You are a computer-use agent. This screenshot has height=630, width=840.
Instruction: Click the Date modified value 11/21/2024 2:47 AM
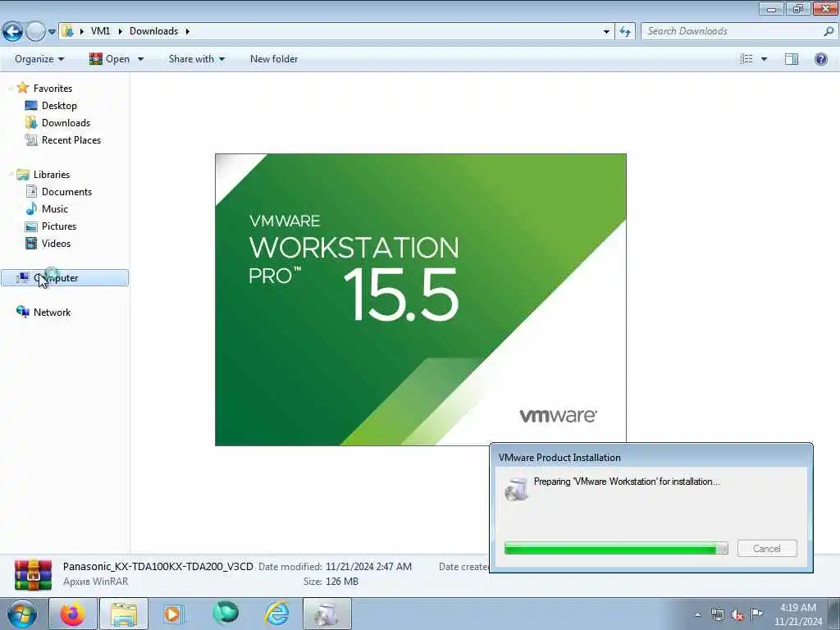[x=368, y=566]
